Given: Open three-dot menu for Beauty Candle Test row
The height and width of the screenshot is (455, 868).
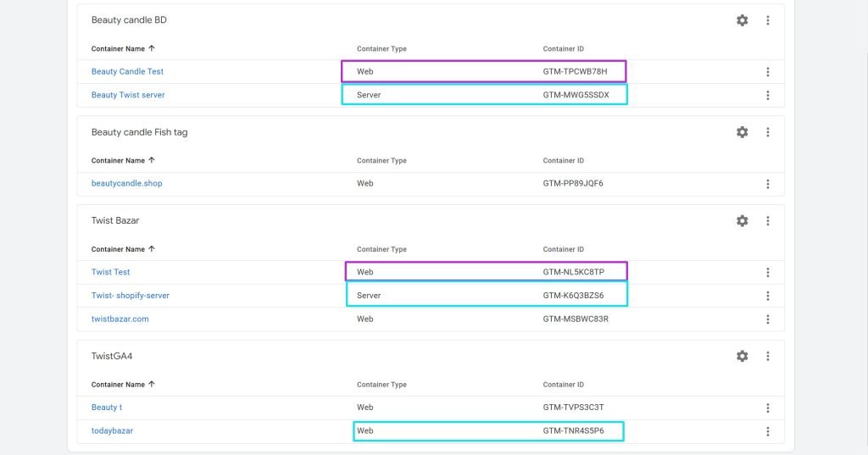Looking at the screenshot, I should coord(767,72).
